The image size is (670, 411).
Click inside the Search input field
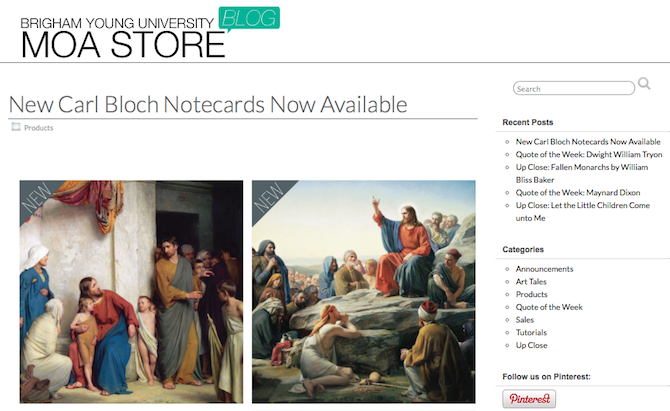click(574, 88)
